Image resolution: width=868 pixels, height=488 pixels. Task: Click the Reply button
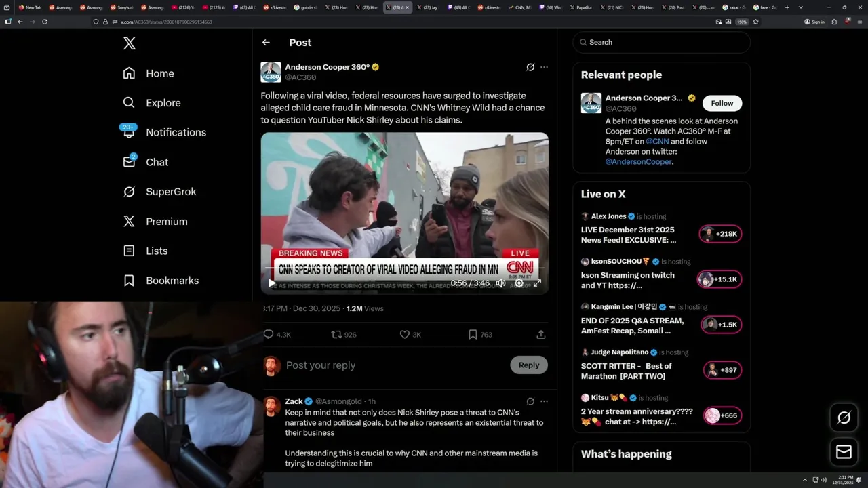coord(529,365)
